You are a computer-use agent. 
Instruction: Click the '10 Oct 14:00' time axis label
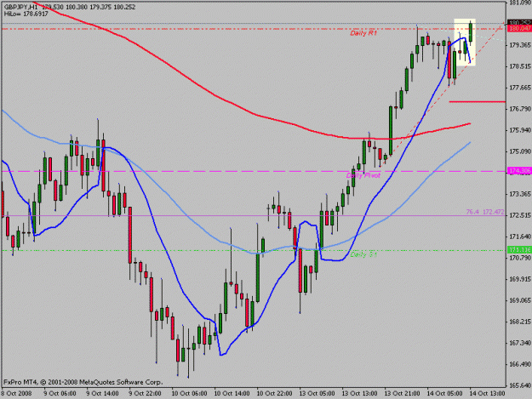(x=232, y=394)
